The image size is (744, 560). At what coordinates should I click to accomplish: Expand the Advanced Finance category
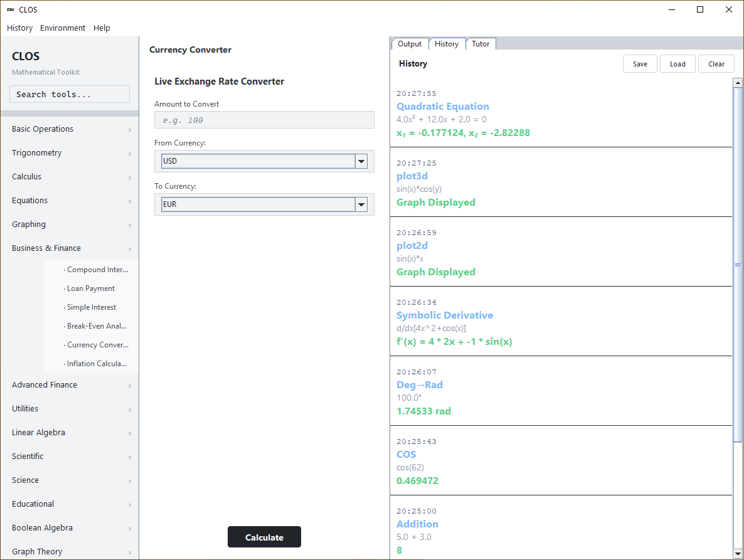70,384
